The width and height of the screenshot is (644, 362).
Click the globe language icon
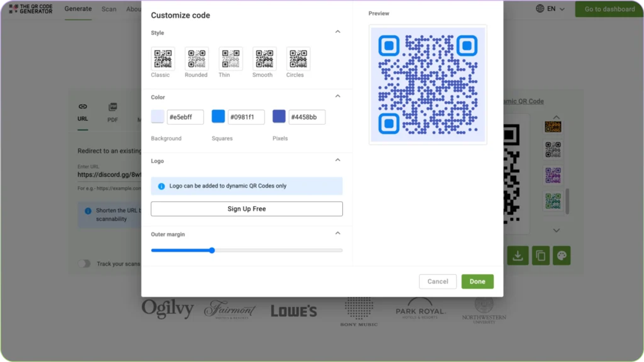[540, 9]
